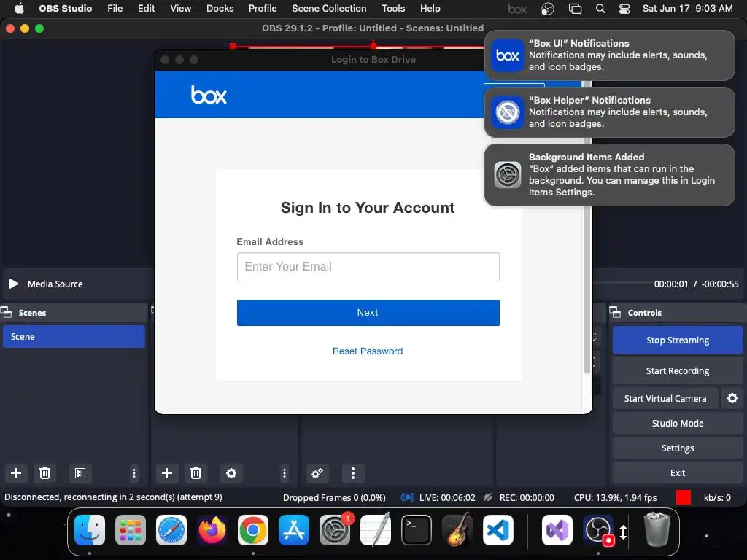The image size is (747, 560).
Task: Open Firefox from the Dock
Action: point(212,530)
